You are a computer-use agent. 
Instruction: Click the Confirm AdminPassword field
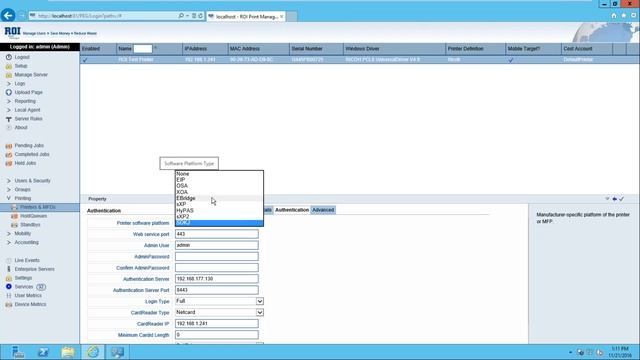[x=217, y=268]
